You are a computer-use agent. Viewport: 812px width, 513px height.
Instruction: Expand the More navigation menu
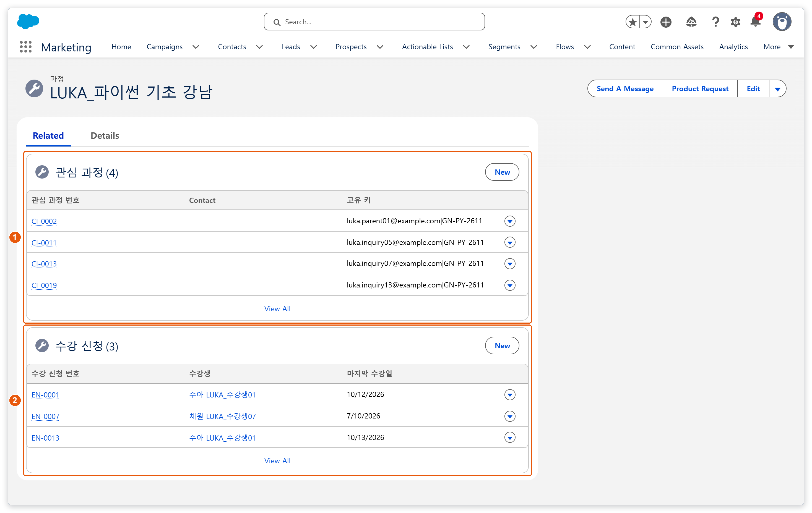pyautogui.click(x=778, y=47)
